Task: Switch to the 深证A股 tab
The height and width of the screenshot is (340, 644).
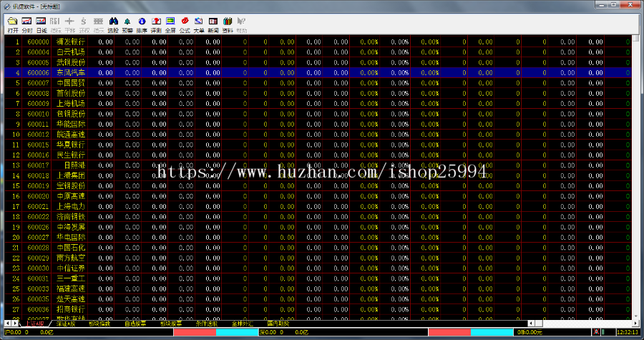Action: [66, 324]
